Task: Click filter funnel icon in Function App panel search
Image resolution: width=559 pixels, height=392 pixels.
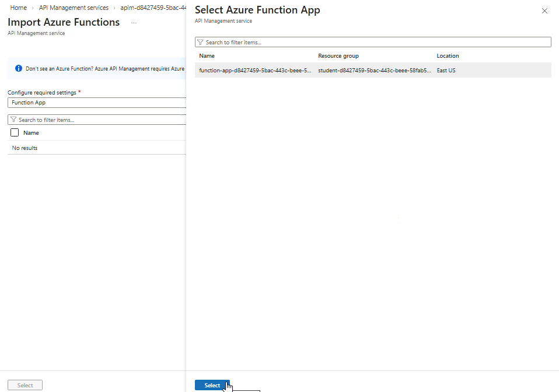Action: (x=200, y=43)
